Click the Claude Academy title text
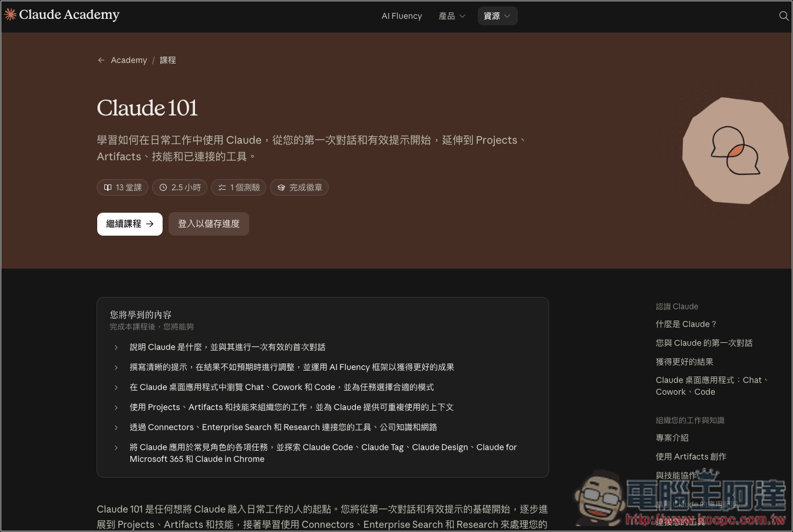This screenshot has height=532, width=793. (x=69, y=15)
